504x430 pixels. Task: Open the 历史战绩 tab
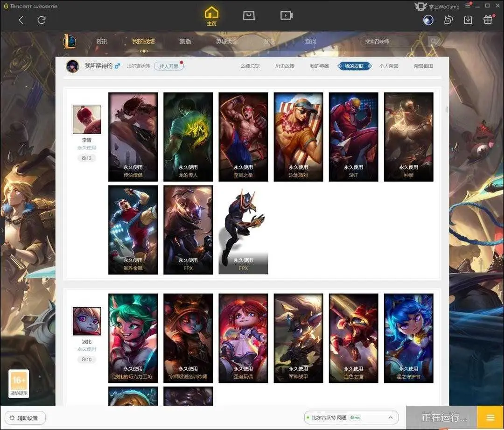tap(285, 66)
